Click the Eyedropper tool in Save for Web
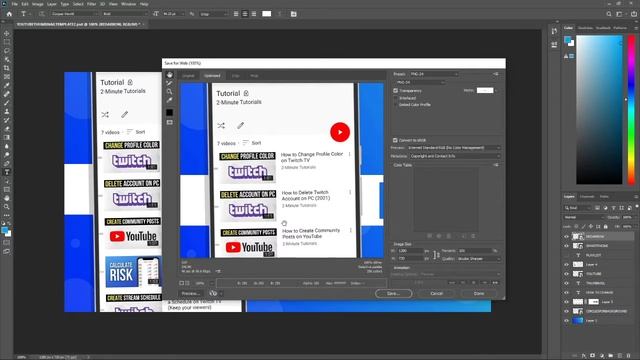 (x=169, y=100)
